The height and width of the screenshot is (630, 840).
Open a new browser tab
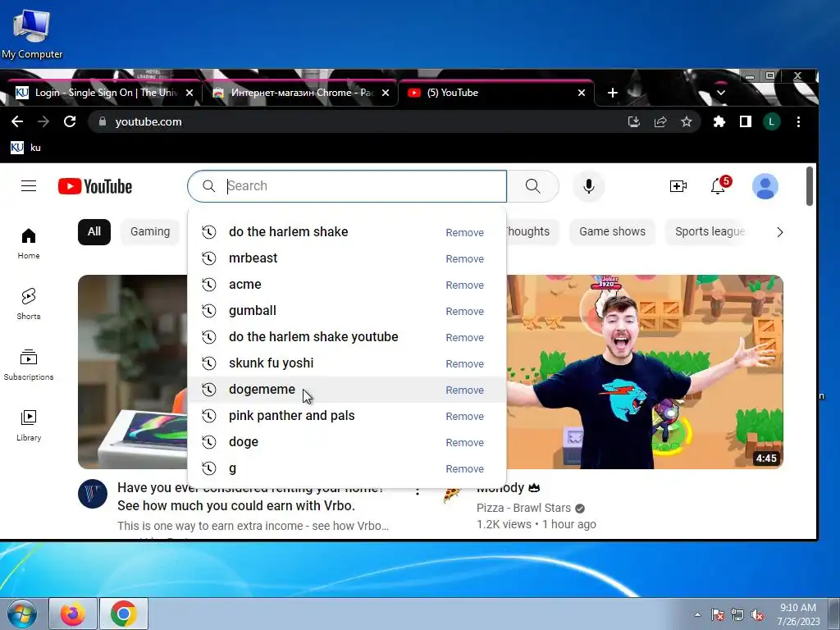tap(612, 93)
